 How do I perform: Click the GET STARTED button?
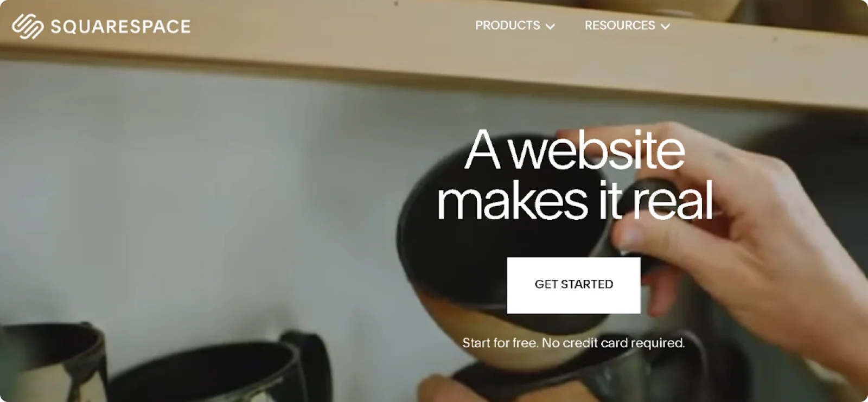[573, 285]
